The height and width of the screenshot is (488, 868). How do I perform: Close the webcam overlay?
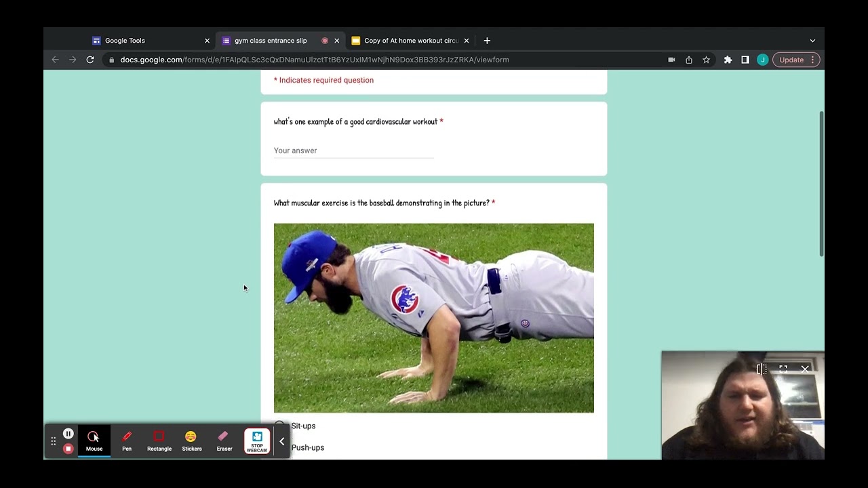point(805,369)
